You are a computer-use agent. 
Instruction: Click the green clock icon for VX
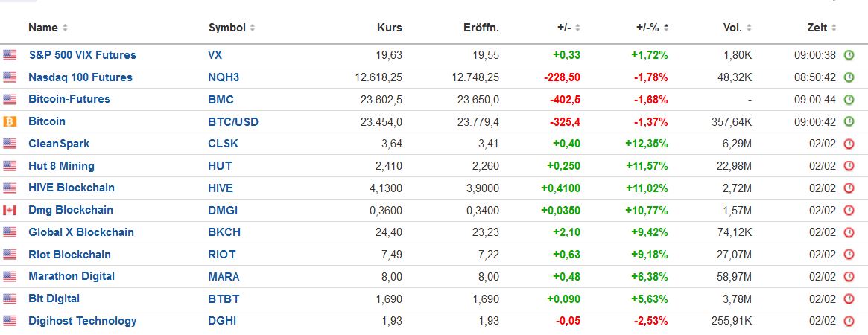tap(849, 55)
